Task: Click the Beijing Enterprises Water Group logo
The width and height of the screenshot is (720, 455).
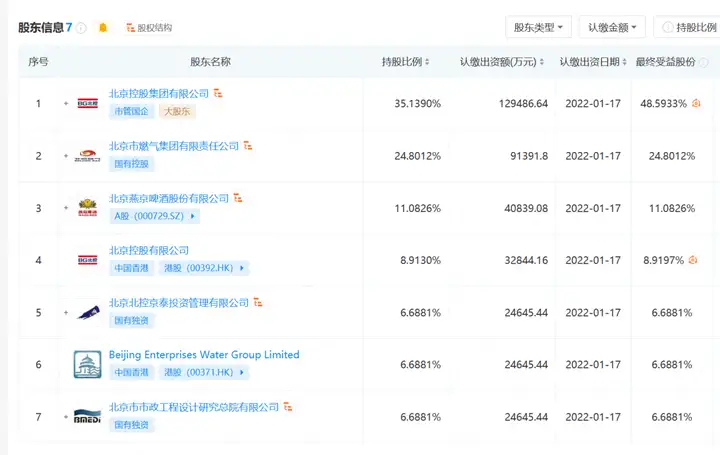Action: click(88, 365)
